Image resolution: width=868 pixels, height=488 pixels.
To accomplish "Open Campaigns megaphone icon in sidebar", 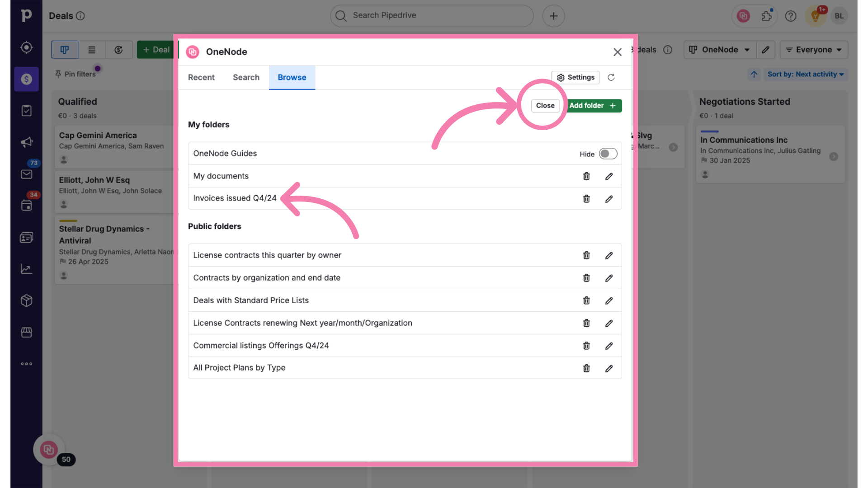I will 26,142.
